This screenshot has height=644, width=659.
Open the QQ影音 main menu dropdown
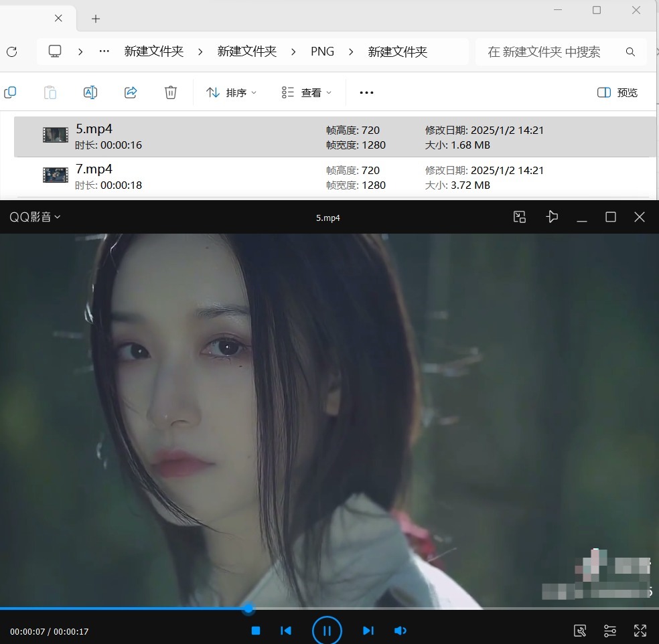point(35,217)
